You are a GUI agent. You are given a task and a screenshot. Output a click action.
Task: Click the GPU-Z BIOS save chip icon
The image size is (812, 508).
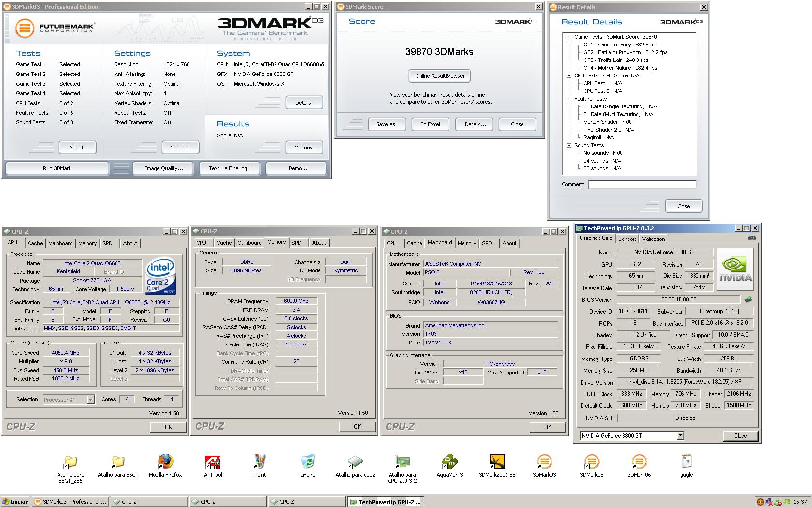(748, 299)
